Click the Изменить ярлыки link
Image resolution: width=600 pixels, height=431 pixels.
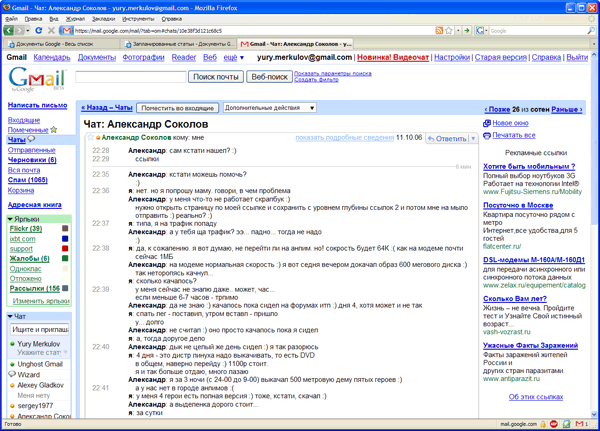coord(41,301)
